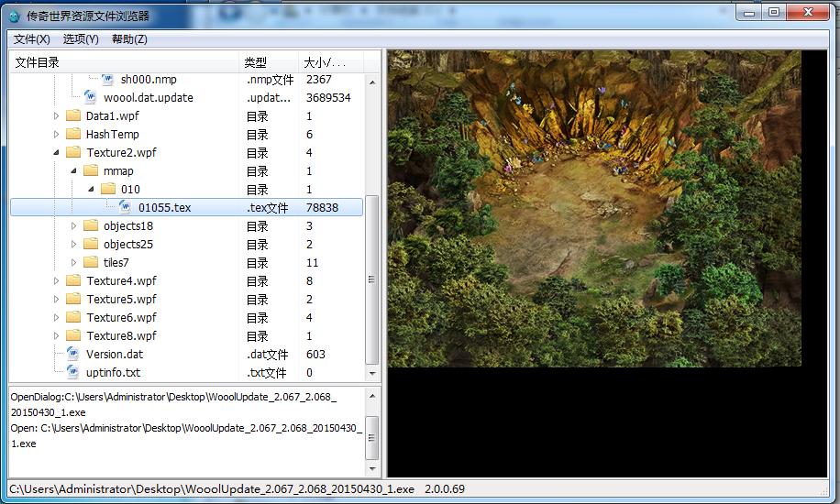Viewport: 840px width, 504px height.
Task: Click the status bar file path
Action: pyautogui.click(x=212, y=489)
